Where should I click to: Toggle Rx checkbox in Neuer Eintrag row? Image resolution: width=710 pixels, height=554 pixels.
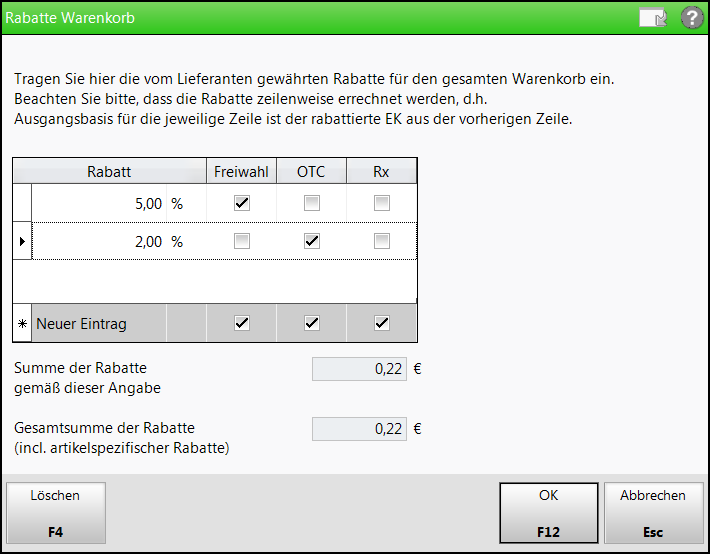point(381,324)
